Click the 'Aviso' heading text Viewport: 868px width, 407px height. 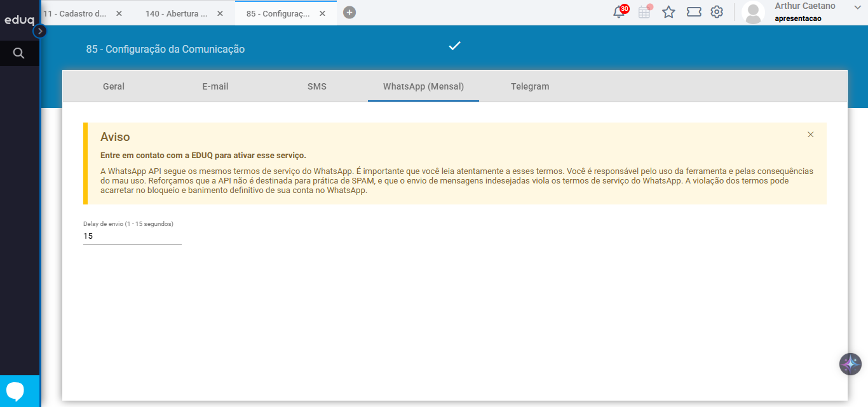(x=115, y=137)
